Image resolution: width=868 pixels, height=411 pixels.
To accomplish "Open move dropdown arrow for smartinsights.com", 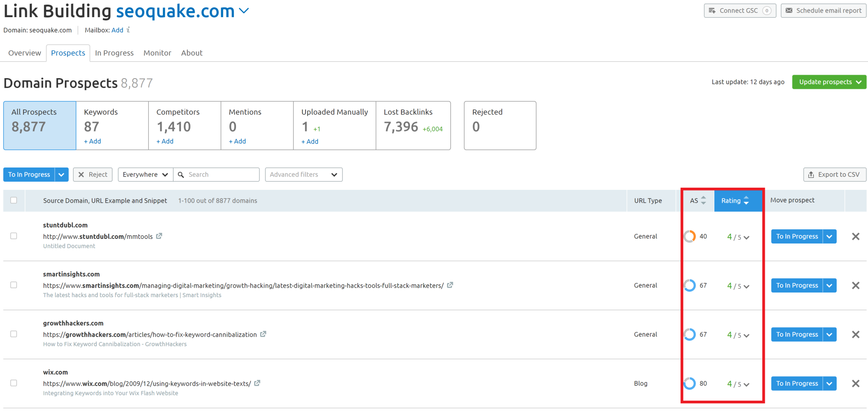I will [x=829, y=285].
